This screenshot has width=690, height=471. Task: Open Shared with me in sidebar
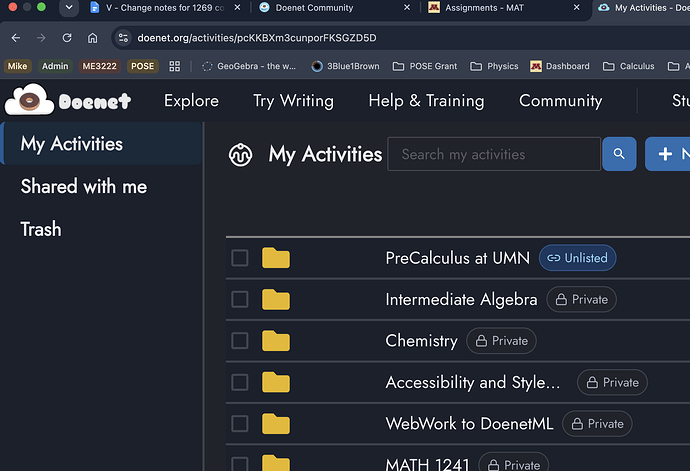pos(84,186)
